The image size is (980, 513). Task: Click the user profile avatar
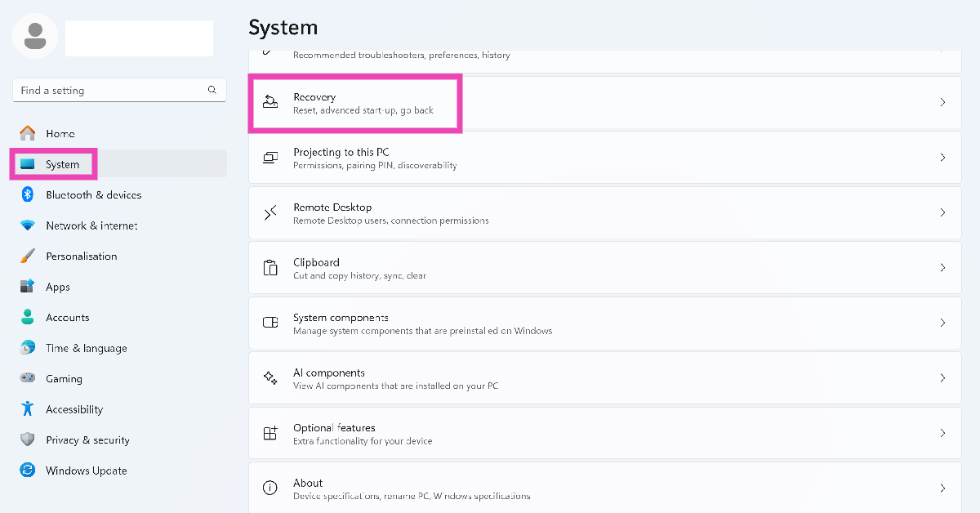pos(35,35)
